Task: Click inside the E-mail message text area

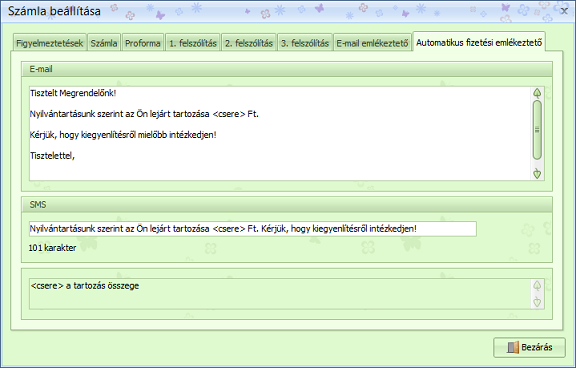Action: 280,133
